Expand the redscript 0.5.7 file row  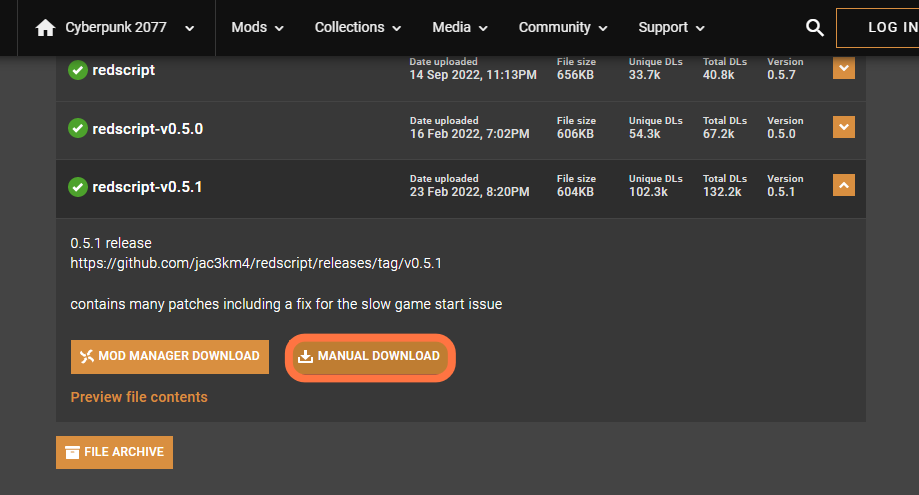coord(844,68)
